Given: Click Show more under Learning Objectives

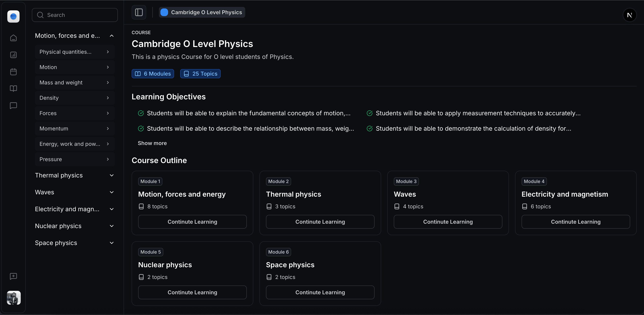Looking at the screenshot, I should click(x=152, y=143).
